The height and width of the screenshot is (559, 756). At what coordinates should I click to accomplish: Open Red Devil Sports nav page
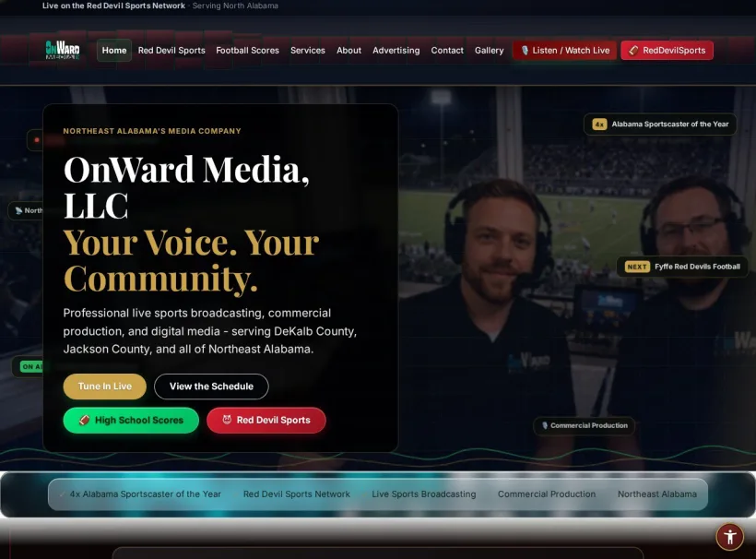171,50
